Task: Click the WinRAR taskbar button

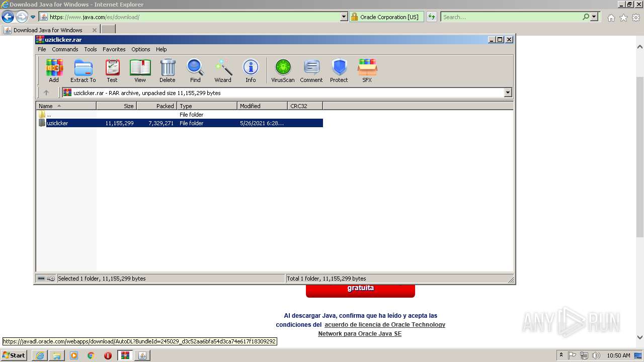Action: (x=125, y=355)
